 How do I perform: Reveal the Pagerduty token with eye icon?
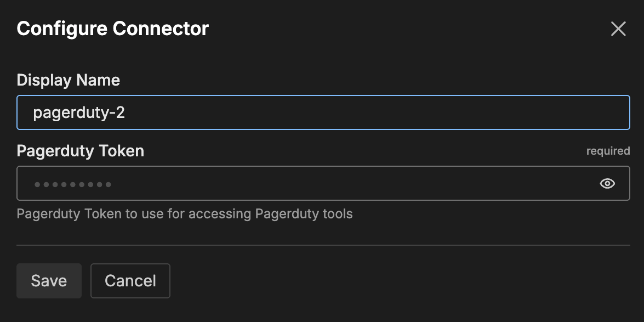pyautogui.click(x=607, y=184)
